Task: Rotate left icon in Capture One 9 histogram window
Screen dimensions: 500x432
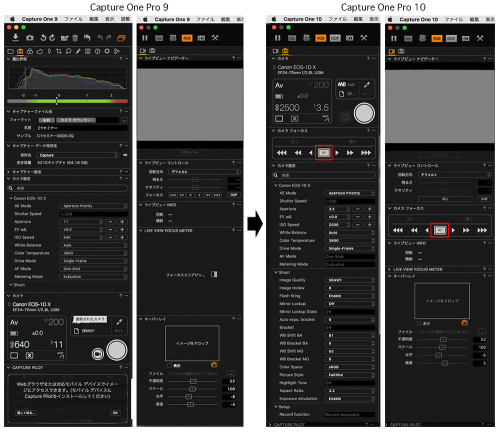Action: click(x=43, y=38)
